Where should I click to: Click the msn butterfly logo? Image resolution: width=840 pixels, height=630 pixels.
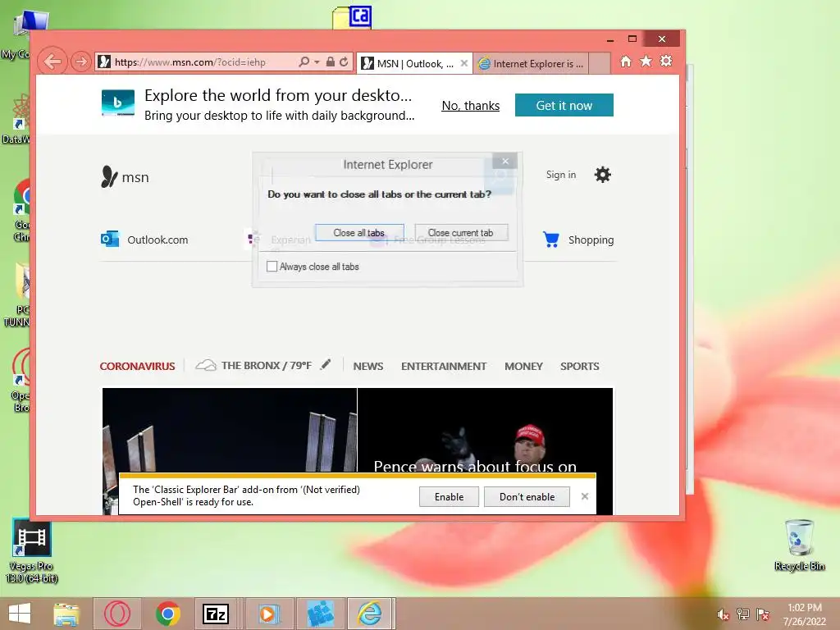coord(125,177)
